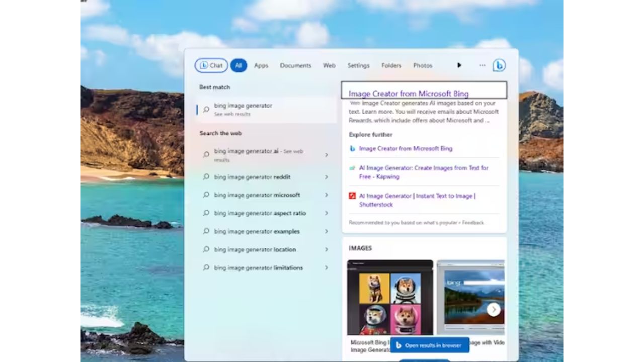Open Explore further link 'Image Creator from Microsoft Bing'

tap(406, 148)
